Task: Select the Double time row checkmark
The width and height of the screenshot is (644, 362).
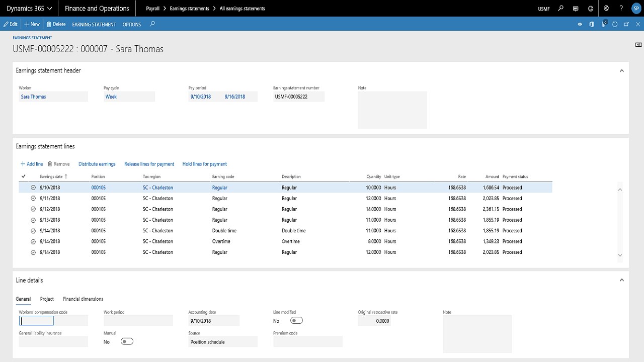Action: [33, 231]
